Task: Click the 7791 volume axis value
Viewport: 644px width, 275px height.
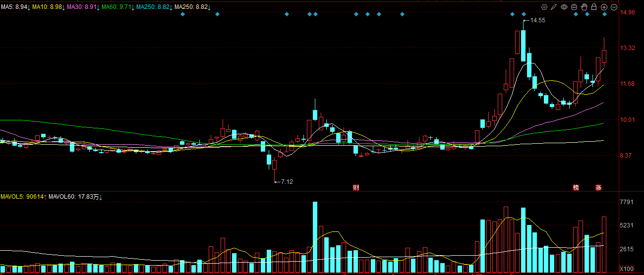Action: click(627, 202)
